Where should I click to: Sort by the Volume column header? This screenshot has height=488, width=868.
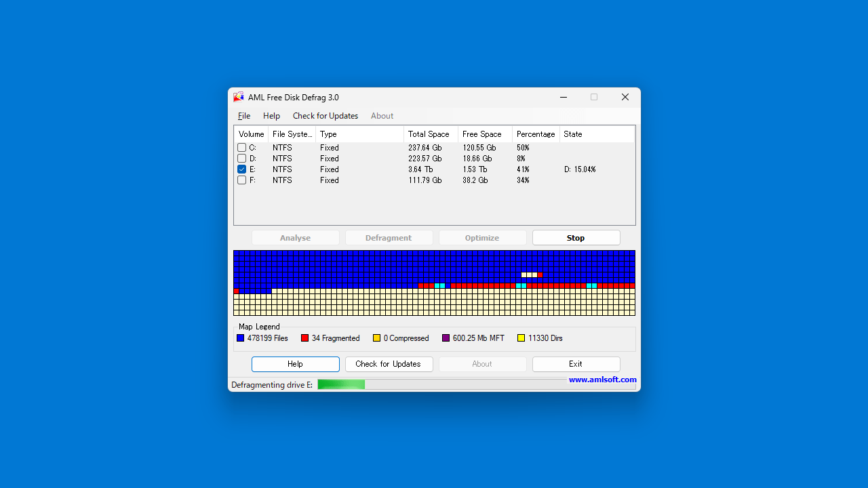[251, 134]
